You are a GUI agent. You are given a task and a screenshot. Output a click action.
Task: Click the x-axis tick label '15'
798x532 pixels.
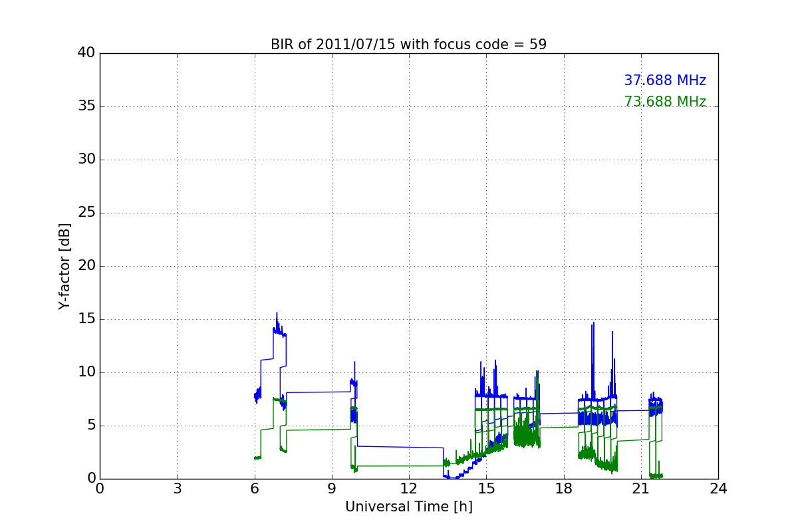tap(486, 489)
